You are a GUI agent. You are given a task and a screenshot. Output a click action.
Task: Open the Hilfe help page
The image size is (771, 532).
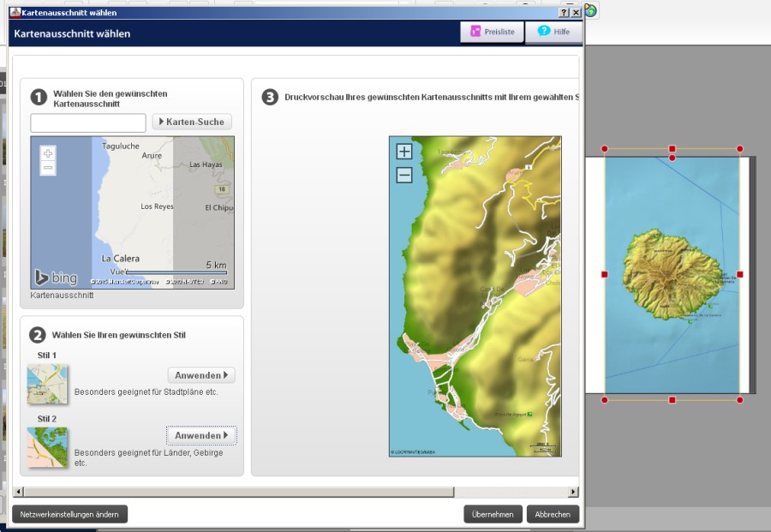[553, 32]
